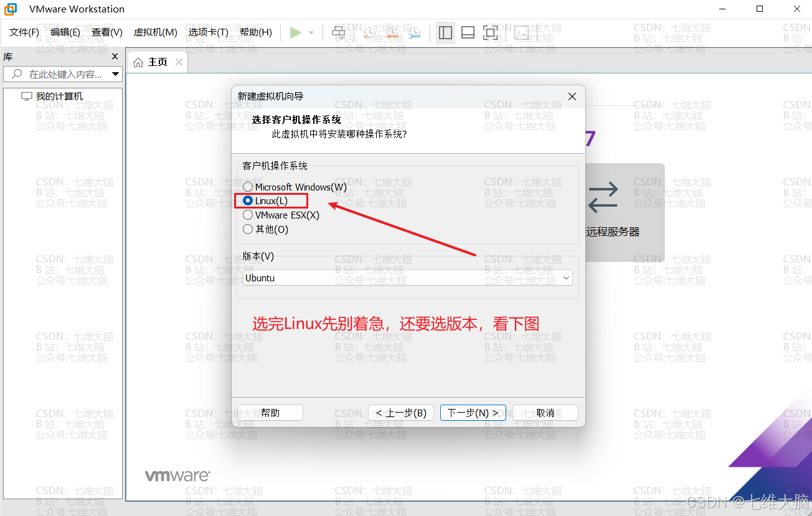Click the library search input field

(62, 74)
